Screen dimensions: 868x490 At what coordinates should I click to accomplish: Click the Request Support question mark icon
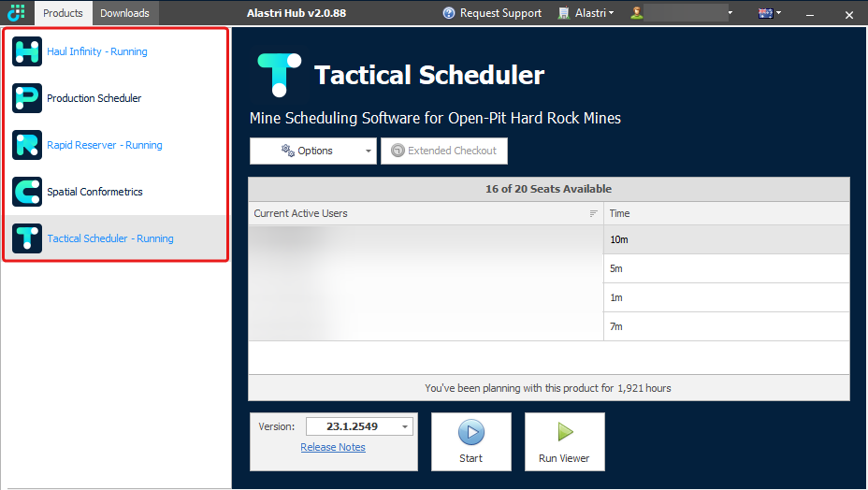449,13
